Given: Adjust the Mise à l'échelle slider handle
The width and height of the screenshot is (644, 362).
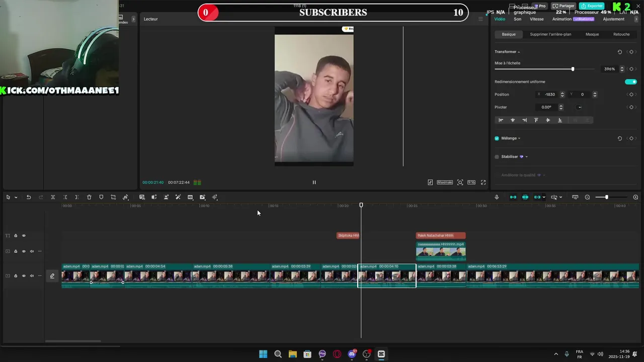Looking at the screenshot, I should coord(573,69).
